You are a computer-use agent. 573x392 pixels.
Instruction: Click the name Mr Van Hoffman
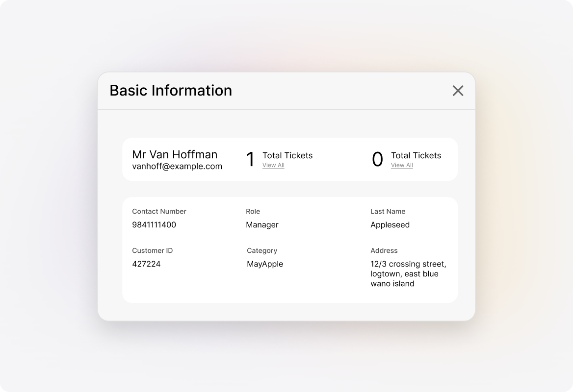point(175,154)
